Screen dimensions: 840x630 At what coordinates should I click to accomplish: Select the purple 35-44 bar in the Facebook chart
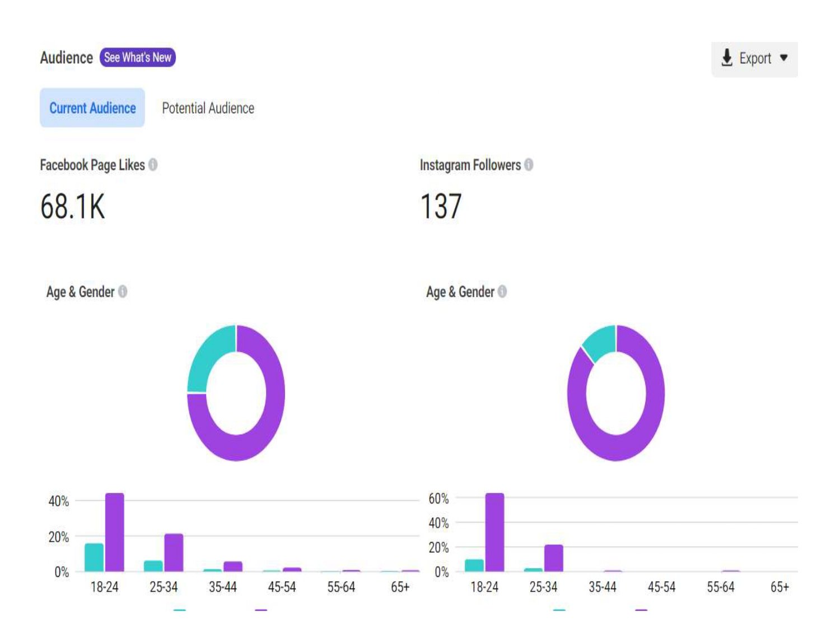click(x=233, y=566)
